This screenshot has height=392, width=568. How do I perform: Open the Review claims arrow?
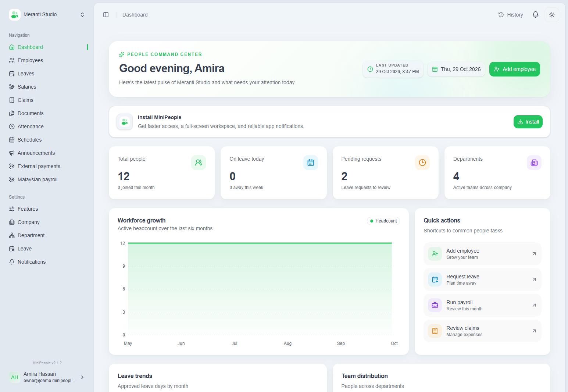click(x=534, y=331)
